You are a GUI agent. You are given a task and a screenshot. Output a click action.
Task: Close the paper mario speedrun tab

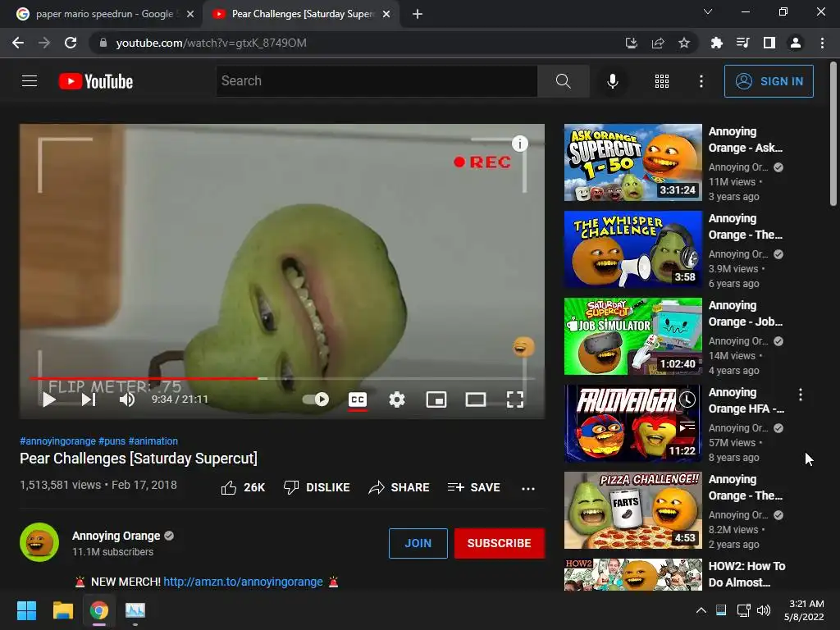tap(190, 14)
